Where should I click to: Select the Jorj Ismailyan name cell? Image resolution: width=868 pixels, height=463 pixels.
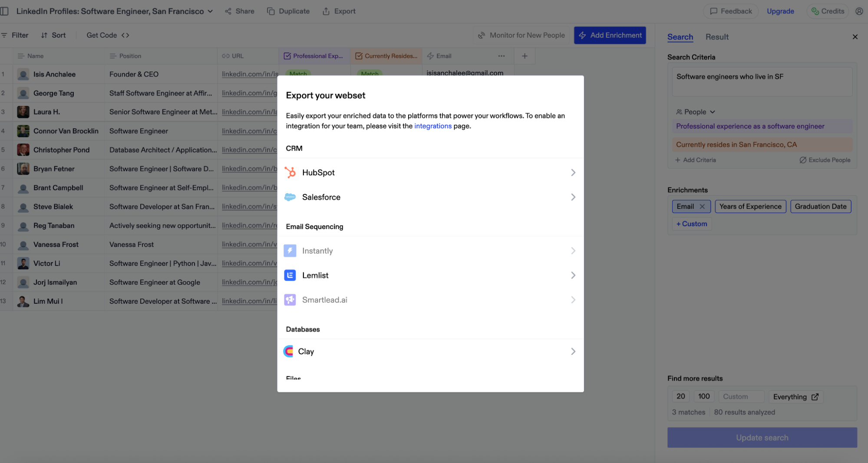click(59, 282)
